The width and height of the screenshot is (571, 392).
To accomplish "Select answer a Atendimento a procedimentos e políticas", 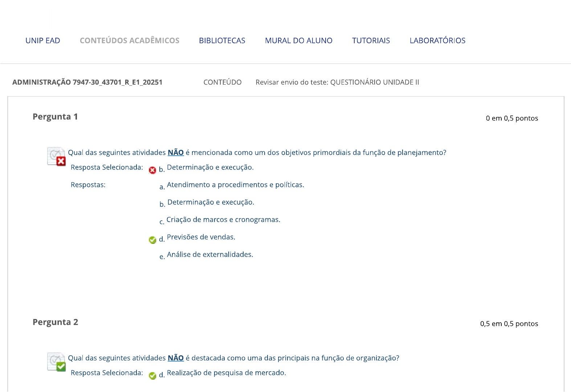I will 236,185.
